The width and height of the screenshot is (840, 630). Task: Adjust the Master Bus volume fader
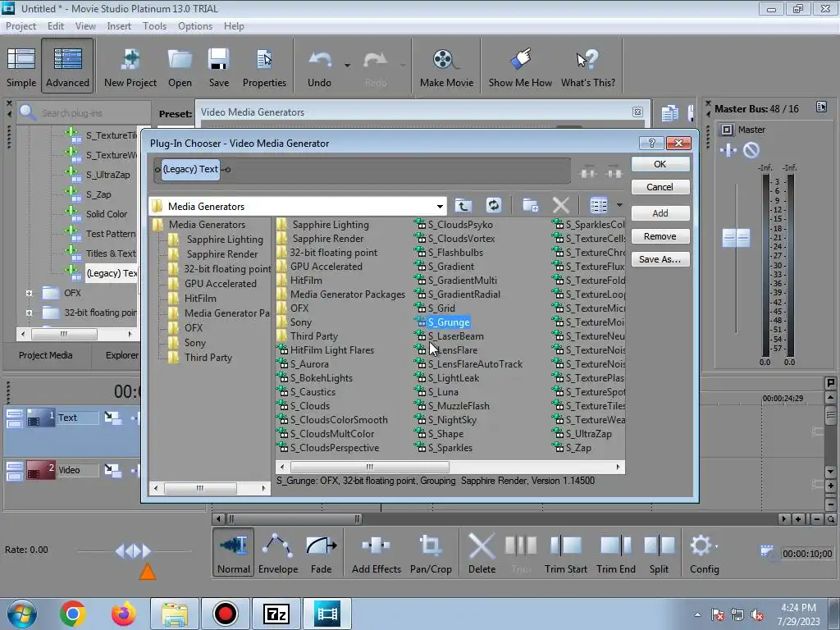click(x=736, y=238)
